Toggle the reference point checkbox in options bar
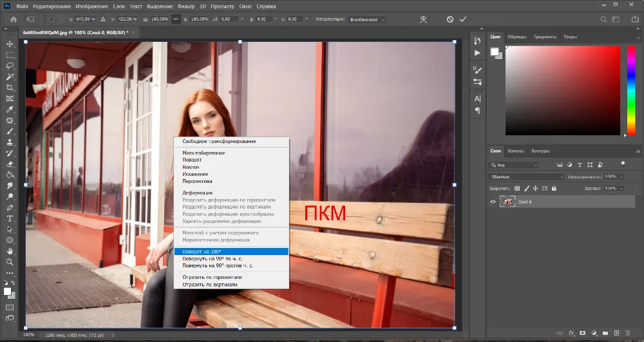The height and width of the screenshot is (342, 644). click(52, 19)
